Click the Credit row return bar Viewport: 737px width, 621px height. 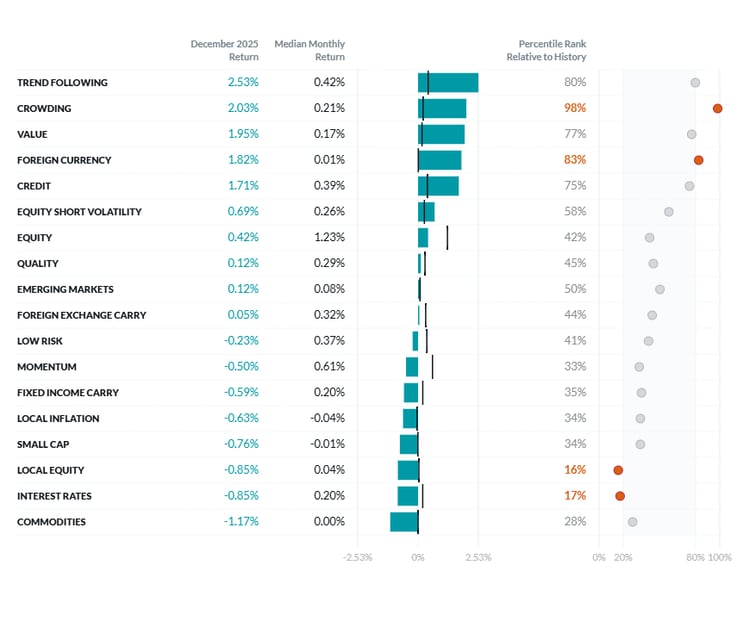(x=438, y=186)
